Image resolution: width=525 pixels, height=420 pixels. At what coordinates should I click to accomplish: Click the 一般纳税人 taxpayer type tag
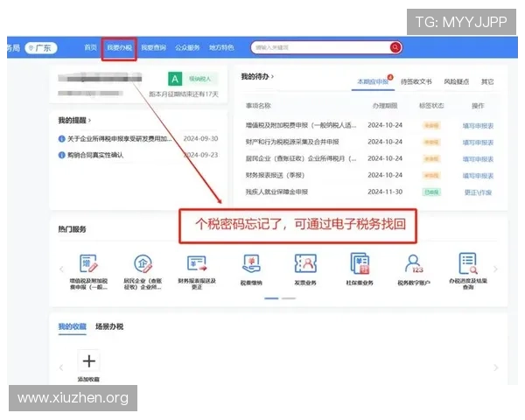coord(199,79)
